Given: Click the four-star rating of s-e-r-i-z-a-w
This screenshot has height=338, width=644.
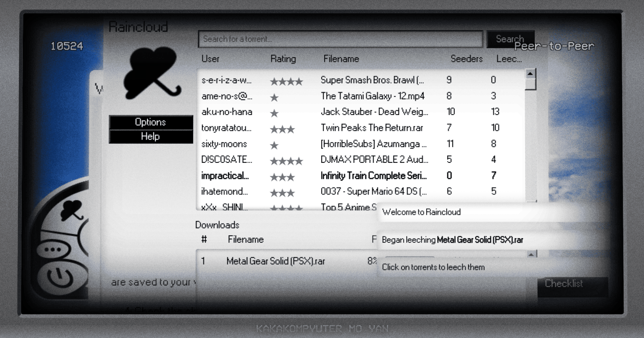Looking at the screenshot, I should pos(287,81).
